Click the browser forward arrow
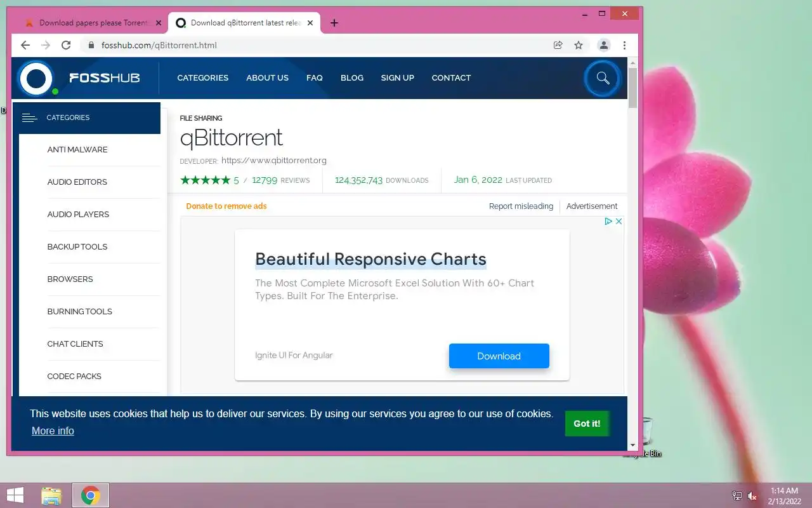Image resolution: width=812 pixels, height=508 pixels. point(46,45)
